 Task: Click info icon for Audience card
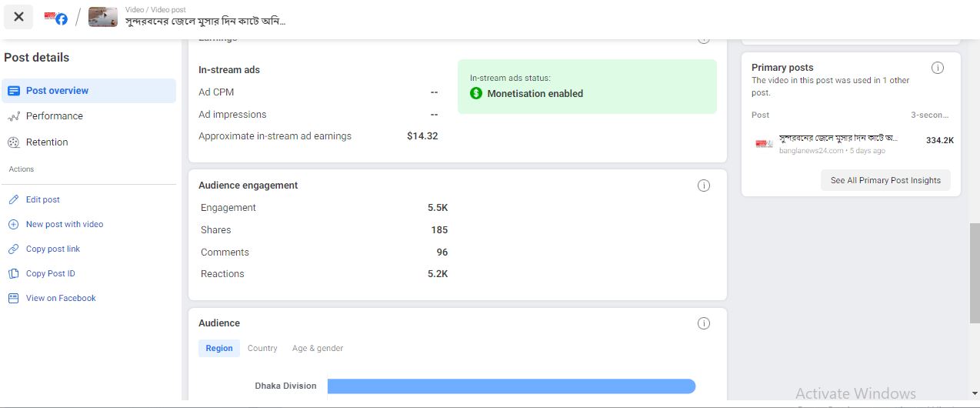703,323
